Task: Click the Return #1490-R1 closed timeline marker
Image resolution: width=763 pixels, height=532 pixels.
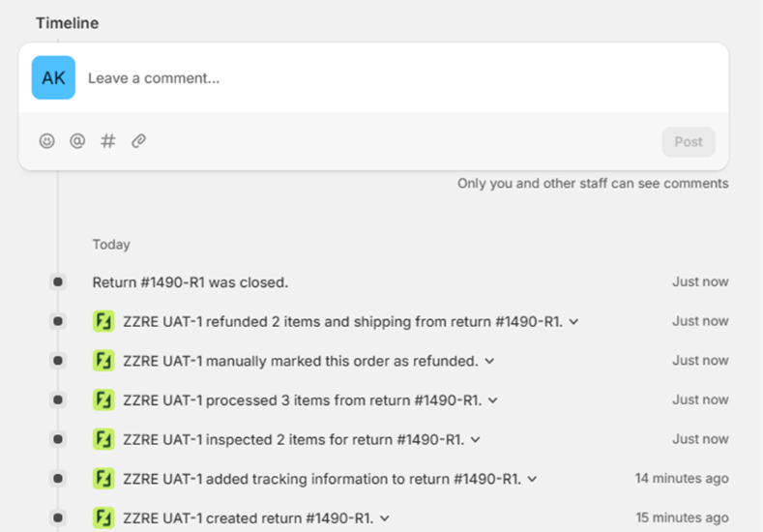Action: (58, 281)
